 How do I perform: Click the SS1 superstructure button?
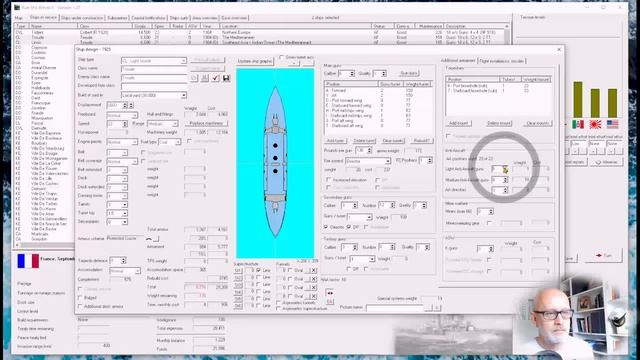pos(238,270)
